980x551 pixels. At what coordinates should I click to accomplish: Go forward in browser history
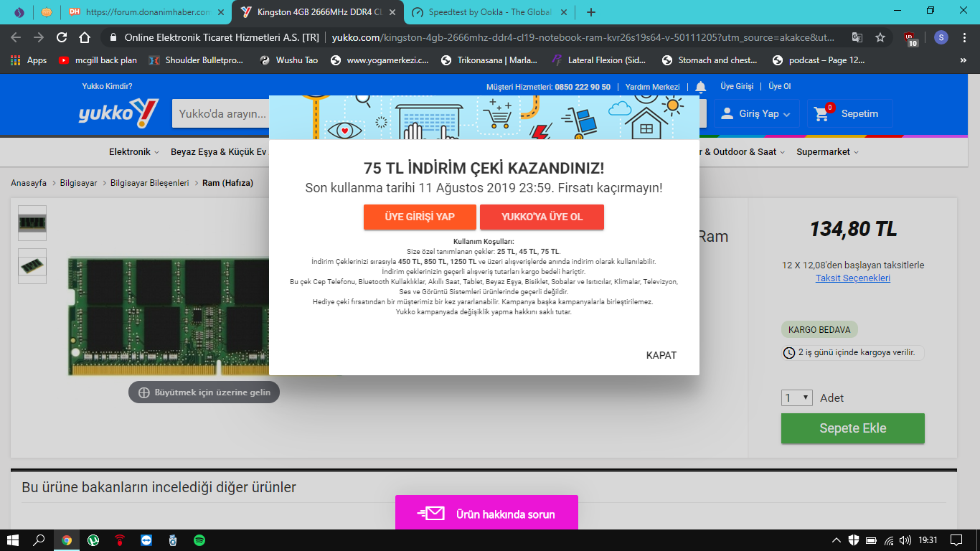(x=39, y=38)
